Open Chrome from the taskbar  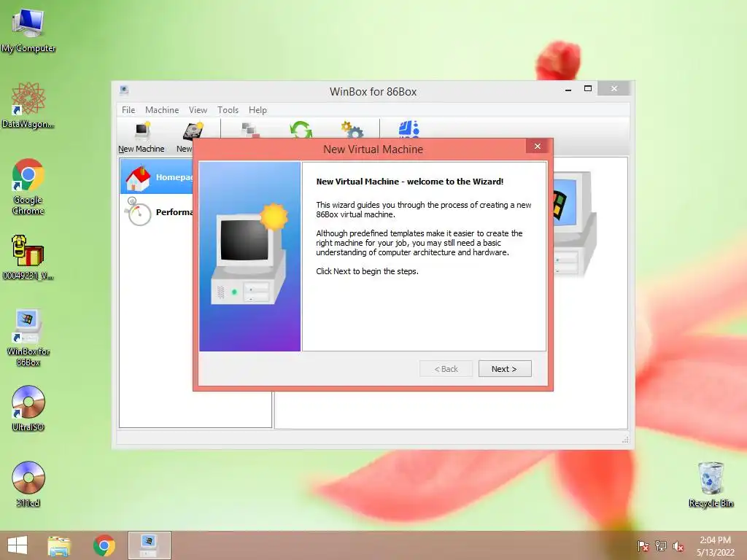(104, 545)
